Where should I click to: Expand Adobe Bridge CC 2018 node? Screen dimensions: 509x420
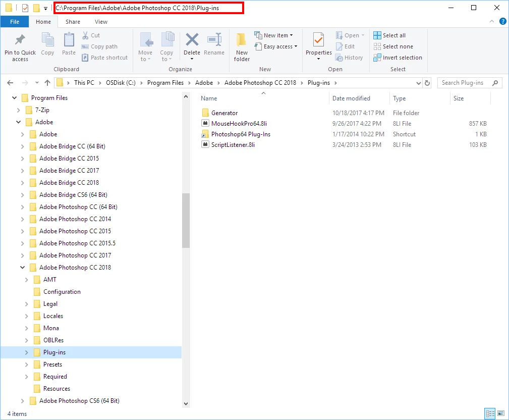(x=22, y=183)
